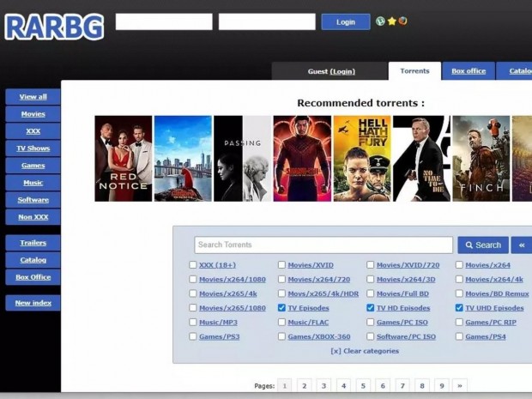Open the Software/PC ISO category link
The height and width of the screenshot is (399, 532).
[406, 336]
